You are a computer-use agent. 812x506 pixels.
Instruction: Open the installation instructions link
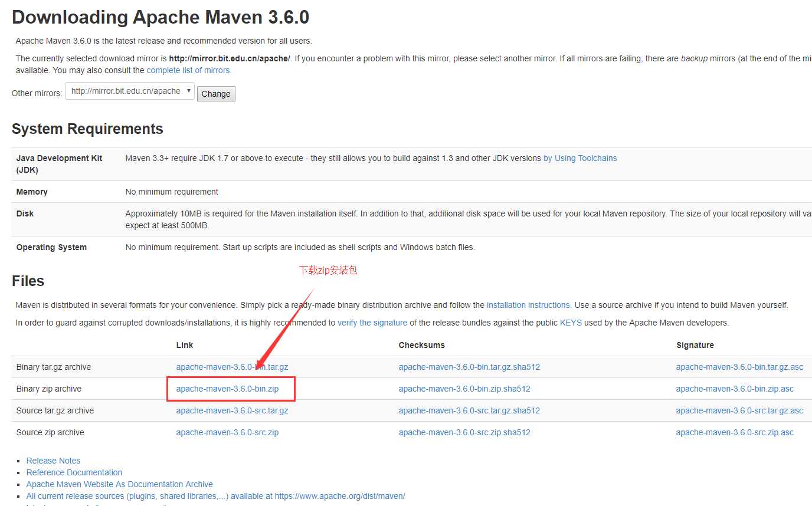tap(529, 305)
